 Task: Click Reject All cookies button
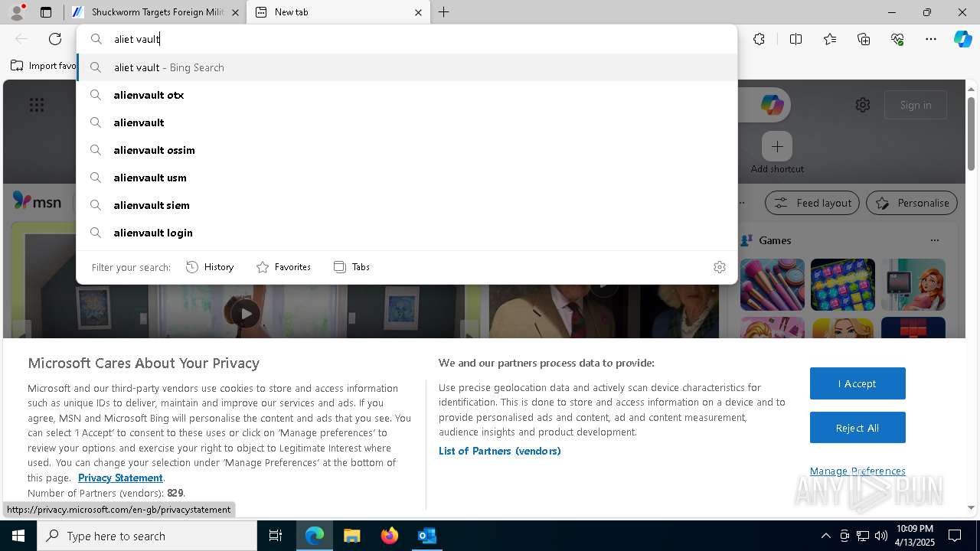(x=857, y=428)
